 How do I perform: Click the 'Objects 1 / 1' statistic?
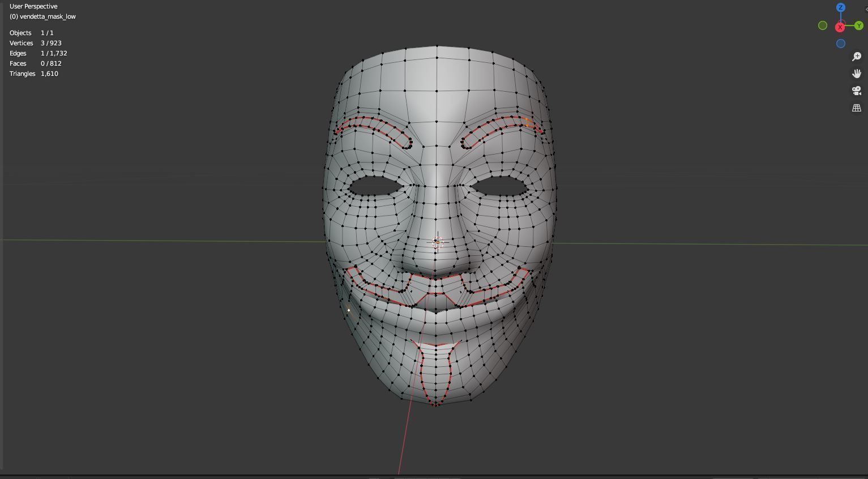pos(32,33)
